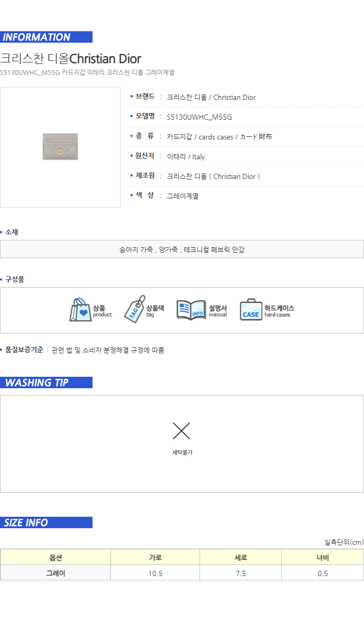The height and width of the screenshot is (625, 364).
Task: Click the 그레이 option row label
Action: click(x=56, y=573)
